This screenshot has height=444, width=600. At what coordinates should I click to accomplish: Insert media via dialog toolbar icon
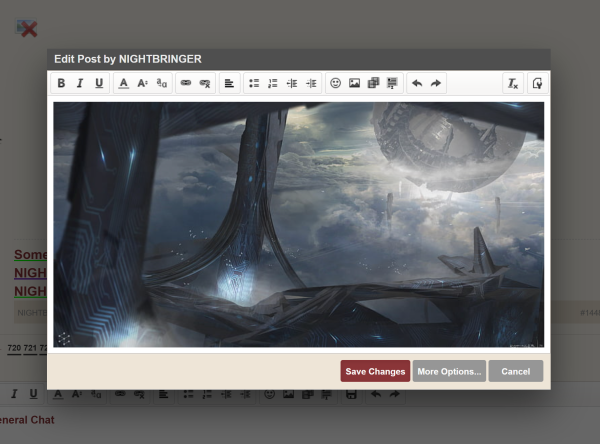point(373,83)
